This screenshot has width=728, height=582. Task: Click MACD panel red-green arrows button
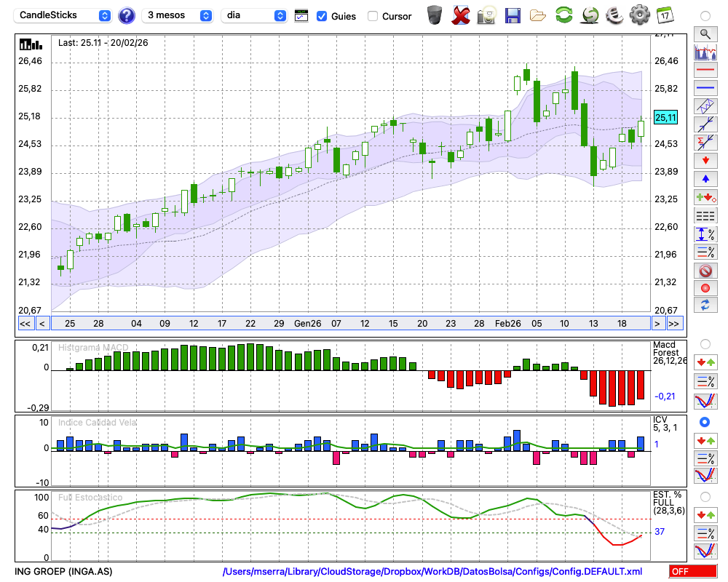click(x=705, y=362)
